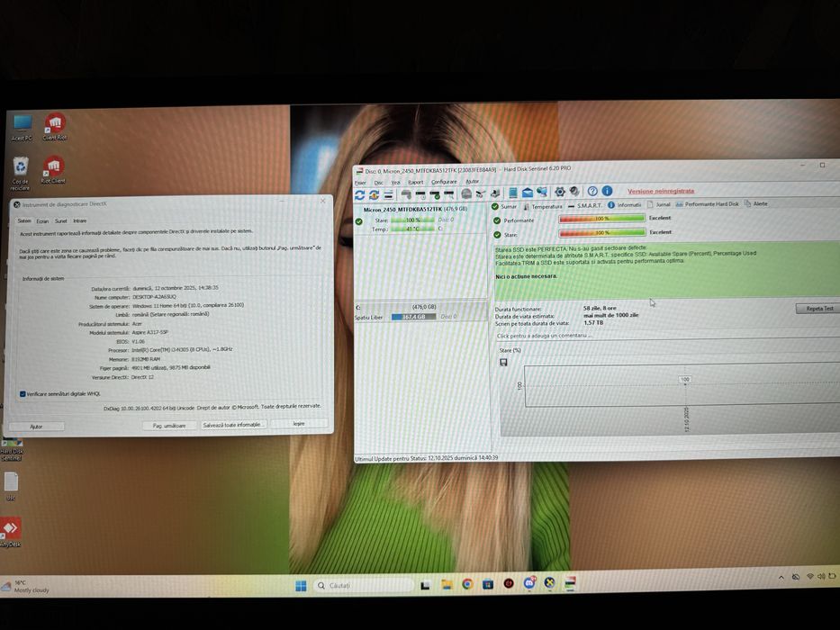Open the Fișier menu in Hard Disk Sentinel
This screenshot has height=630, width=840.
click(x=360, y=183)
